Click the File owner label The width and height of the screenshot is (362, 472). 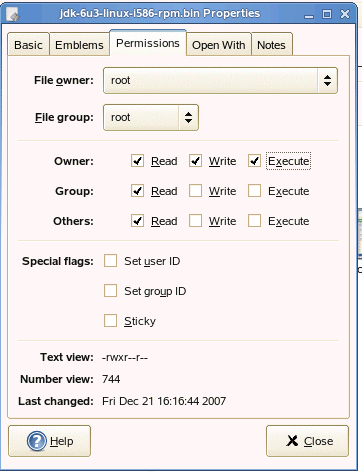[64, 80]
